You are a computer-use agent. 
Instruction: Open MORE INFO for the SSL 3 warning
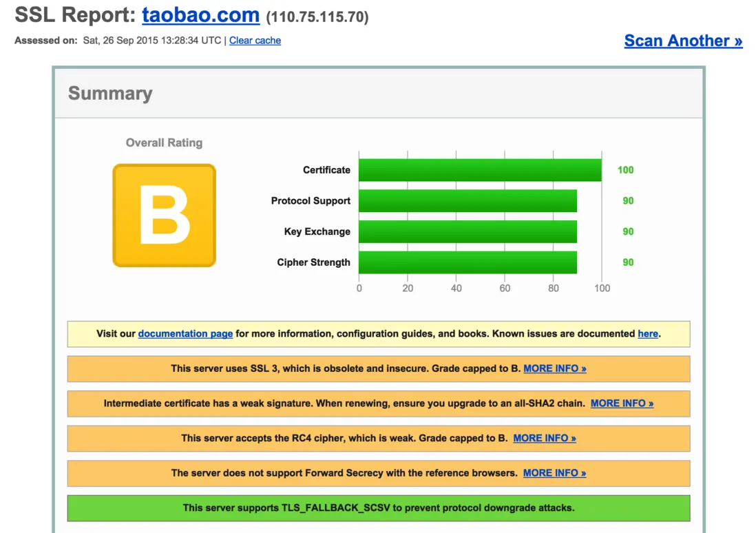[554, 368]
